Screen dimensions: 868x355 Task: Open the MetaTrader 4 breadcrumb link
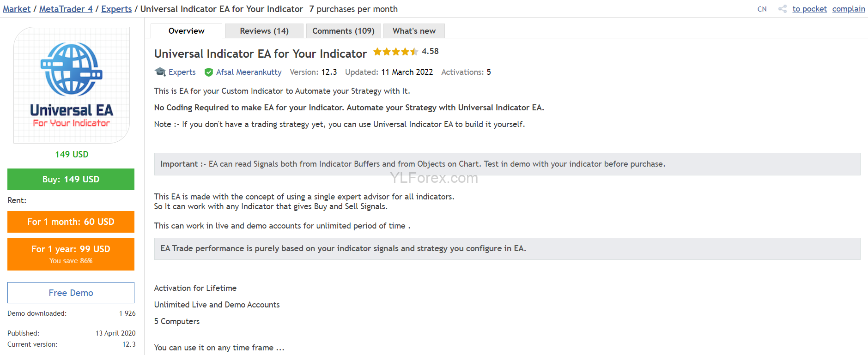point(66,9)
